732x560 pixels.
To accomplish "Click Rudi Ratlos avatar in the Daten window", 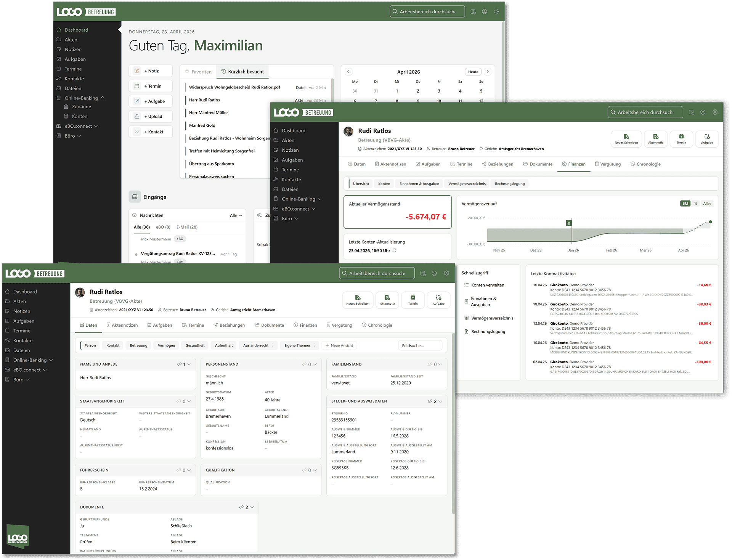I will pyautogui.click(x=80, y=293).
